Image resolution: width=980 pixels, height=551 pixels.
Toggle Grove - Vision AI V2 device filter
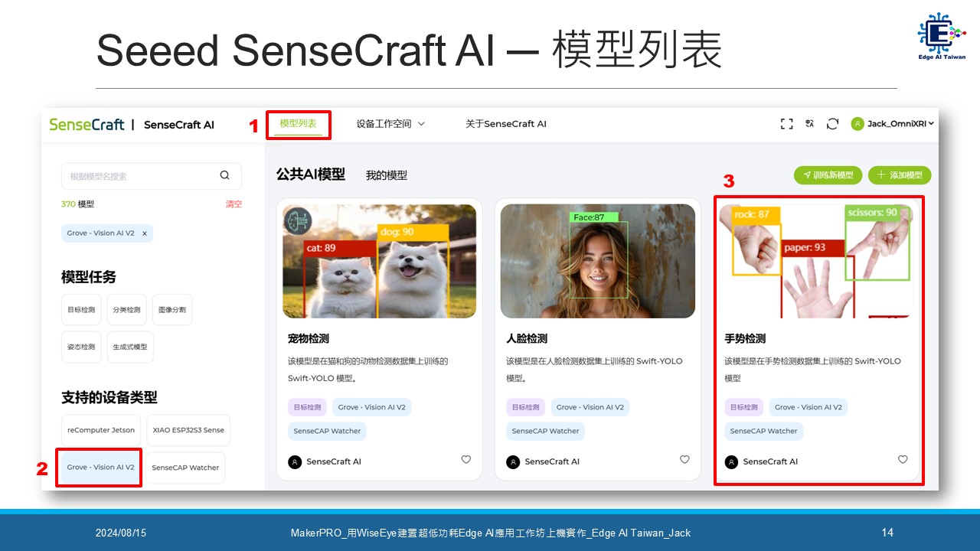pos(100,468)
